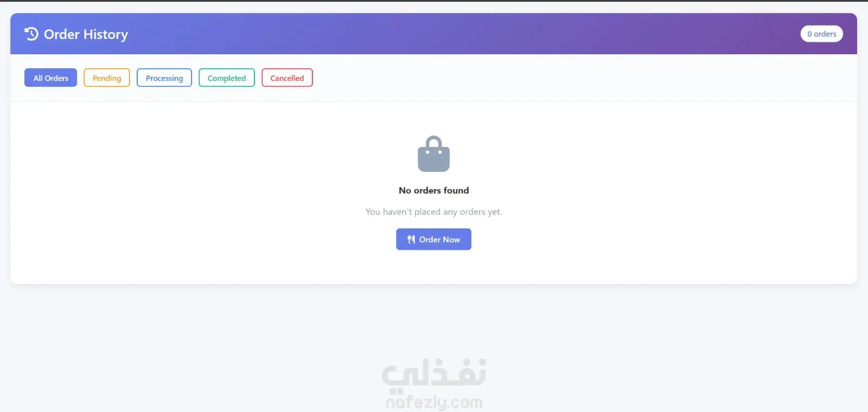The image size is (868, 412).
Task: Filter orders by Pending status
Action: click(x=107, y=78)
